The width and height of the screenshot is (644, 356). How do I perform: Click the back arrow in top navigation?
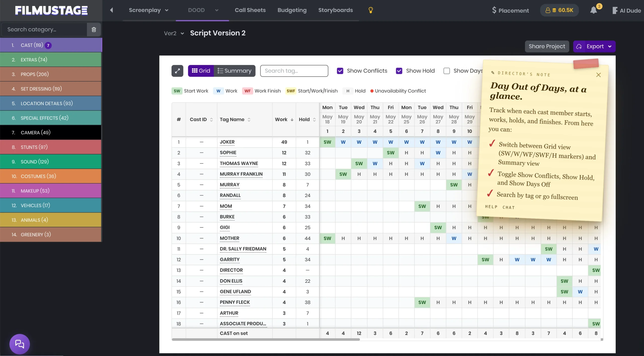(111, 10)
